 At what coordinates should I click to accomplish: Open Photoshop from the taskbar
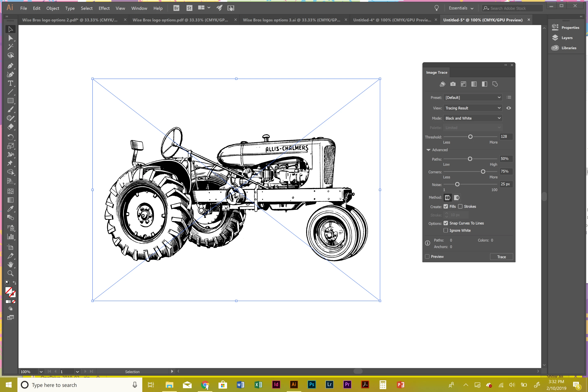pos(312,385)
